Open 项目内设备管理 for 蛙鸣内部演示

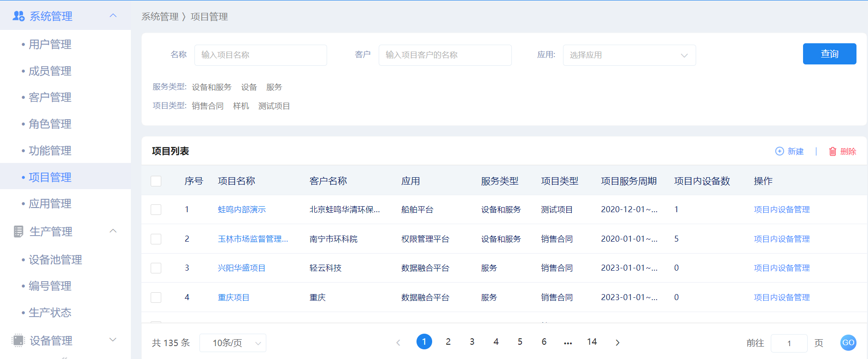point(782,209)
